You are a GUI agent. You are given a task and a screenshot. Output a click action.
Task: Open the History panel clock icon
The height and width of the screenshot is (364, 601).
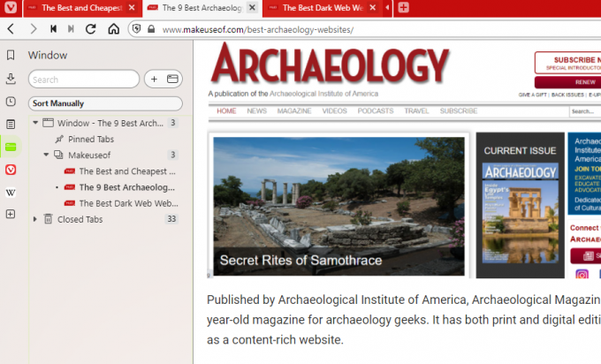tap(11, 102)
